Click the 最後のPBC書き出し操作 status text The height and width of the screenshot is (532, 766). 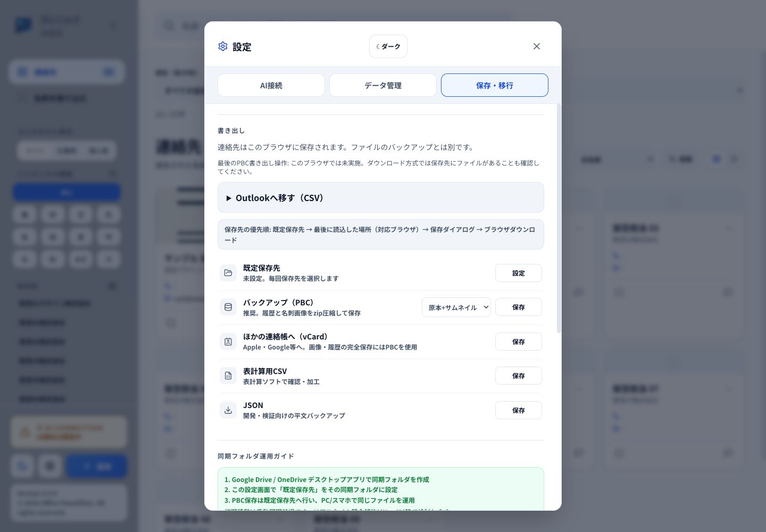click(379, 167)
